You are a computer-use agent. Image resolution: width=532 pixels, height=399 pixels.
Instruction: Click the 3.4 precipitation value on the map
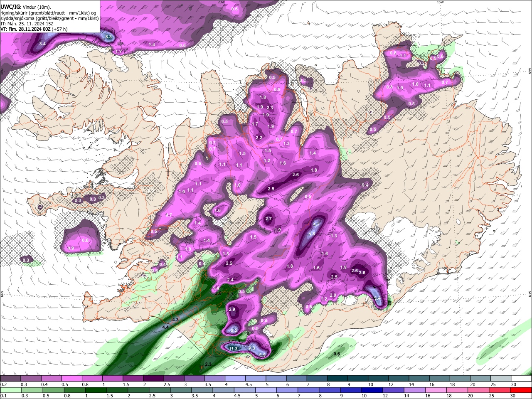(x=42, y=44)
